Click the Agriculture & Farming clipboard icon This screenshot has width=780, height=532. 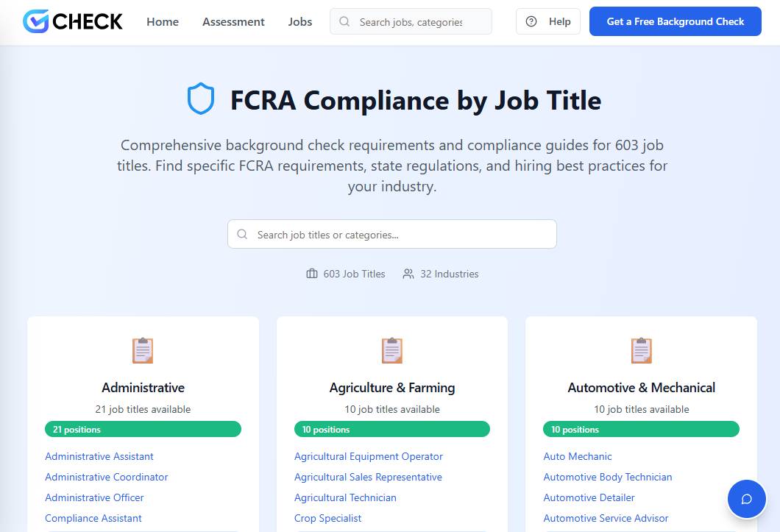point(392,350)
